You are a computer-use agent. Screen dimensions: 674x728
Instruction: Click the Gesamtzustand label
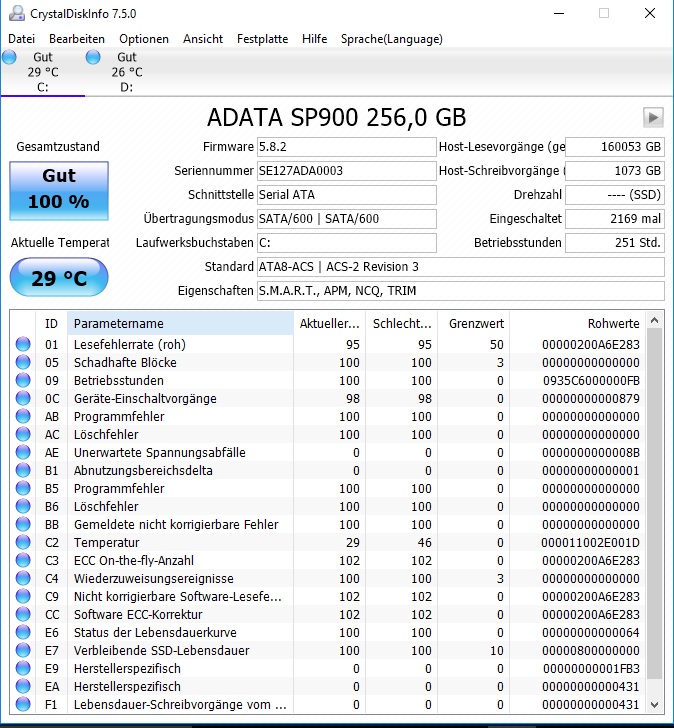[x=58, y=147]
